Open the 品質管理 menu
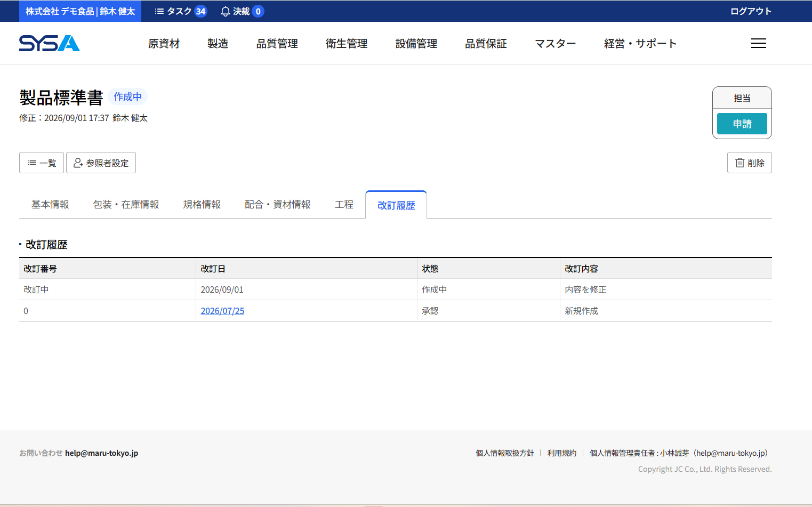812x507 pixels. pyautogui.click(x=277, y=44)
